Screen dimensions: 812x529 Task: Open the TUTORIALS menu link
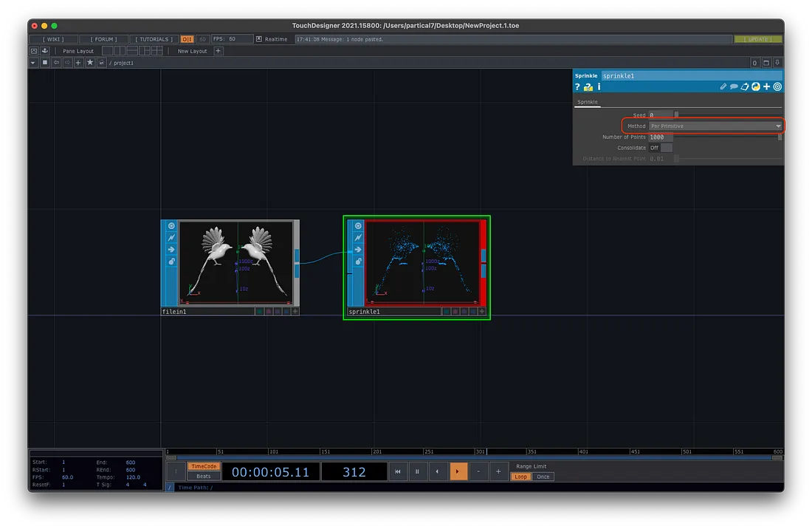coord(155,39)
